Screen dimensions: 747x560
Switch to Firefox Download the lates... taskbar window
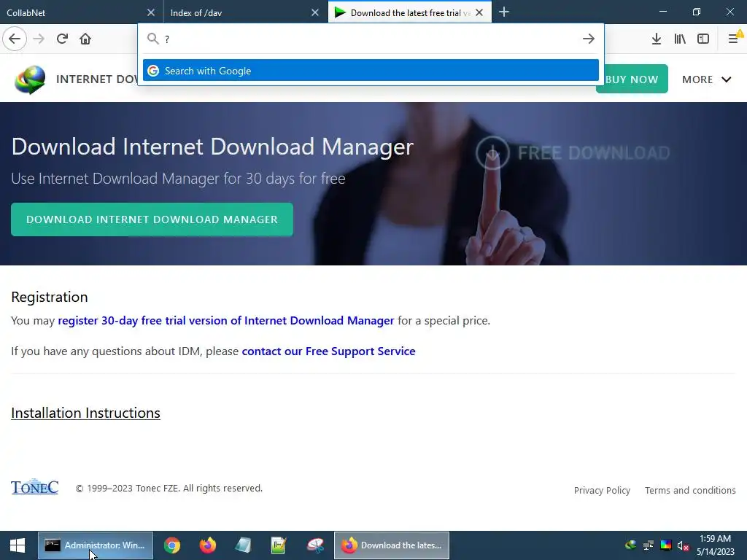(392, 545)
